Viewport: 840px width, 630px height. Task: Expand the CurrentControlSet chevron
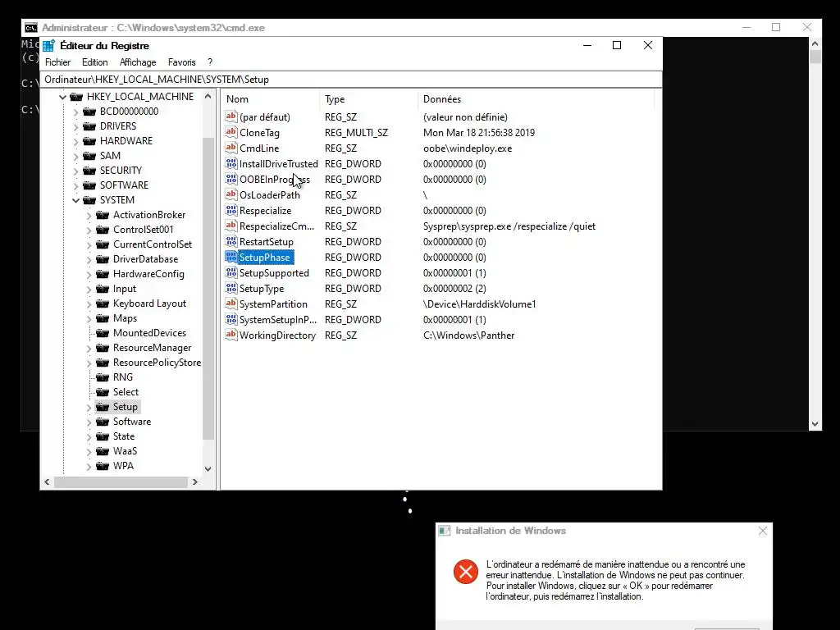point(89,244)
